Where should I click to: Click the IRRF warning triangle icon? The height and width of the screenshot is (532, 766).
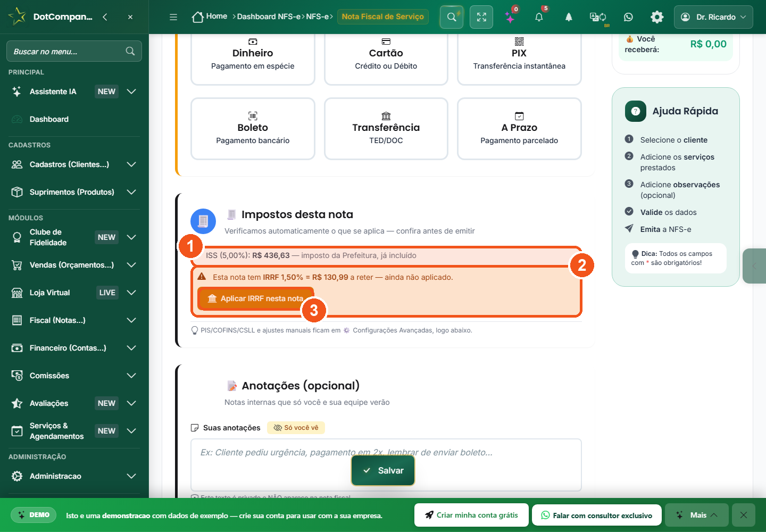coord(202,277)
